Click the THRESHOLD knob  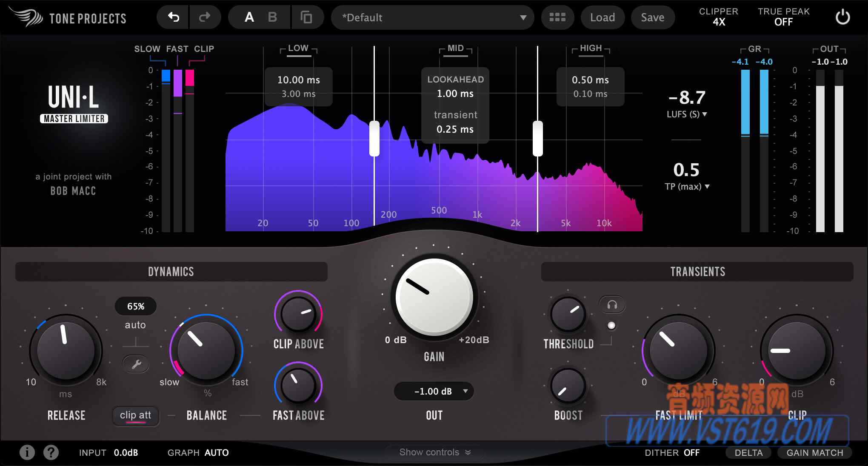(568, 315)
